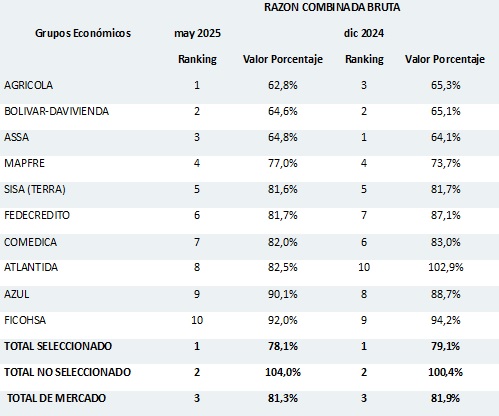The height and width of the screenshot is (416, 499).
Task: Click the SISA (TERRA) row label
Action: [35, 189]
